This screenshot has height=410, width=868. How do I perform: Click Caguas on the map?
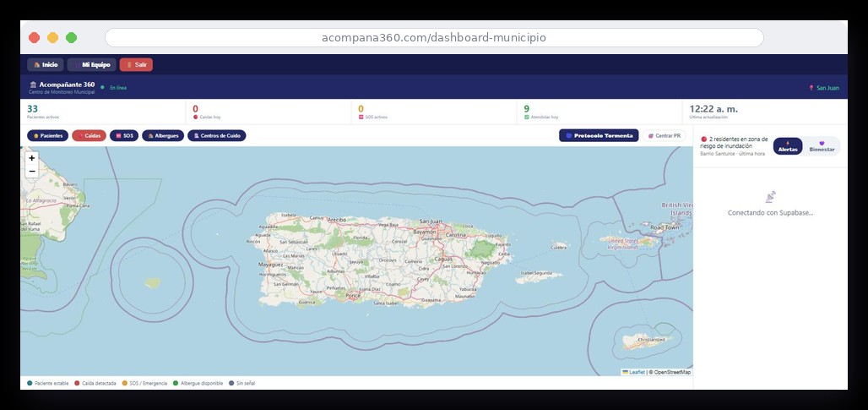pos(442,259)
